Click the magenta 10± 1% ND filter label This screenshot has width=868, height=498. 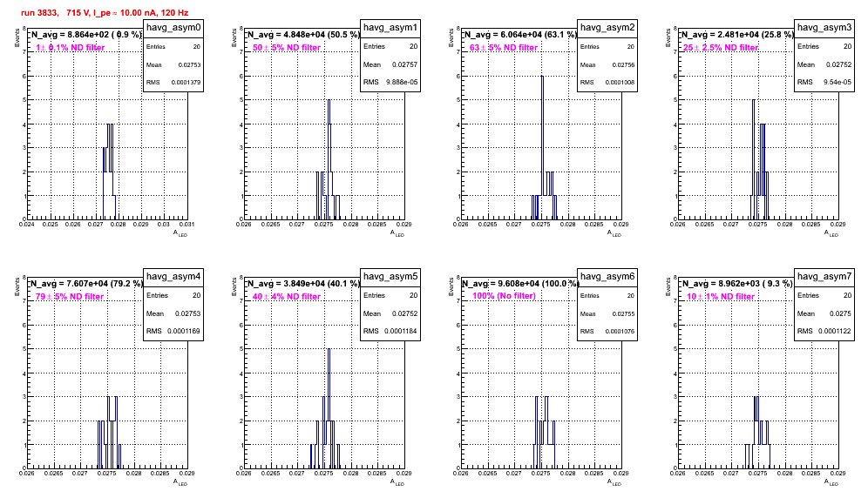721,297
